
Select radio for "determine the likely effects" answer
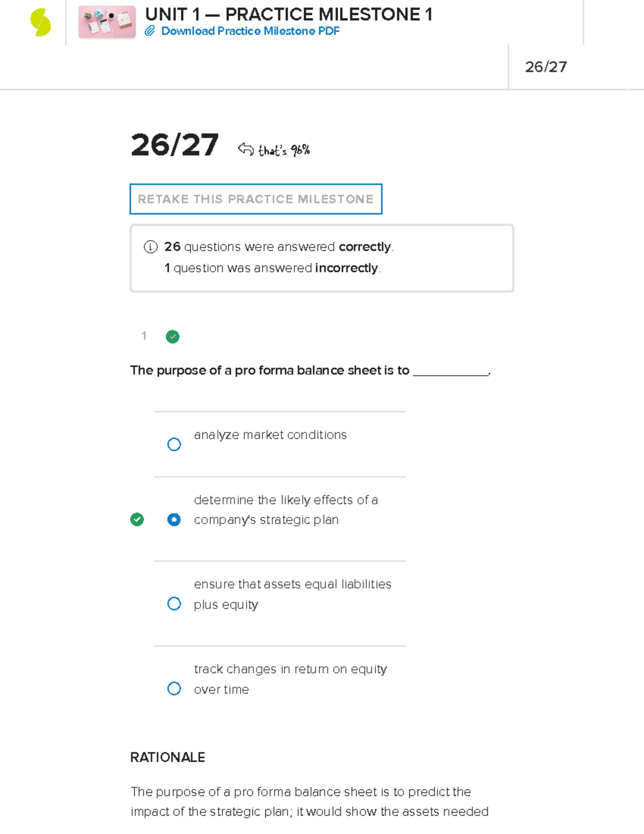pos(174,520)
